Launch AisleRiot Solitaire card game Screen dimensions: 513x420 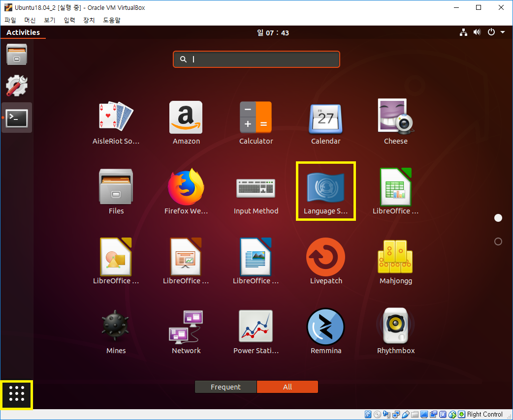coord(116,122)
